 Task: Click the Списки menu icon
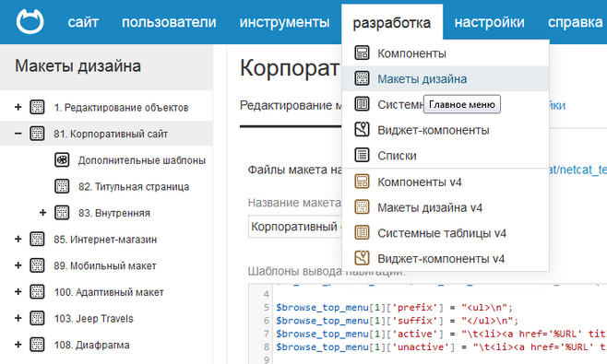(x=362, y=155)
